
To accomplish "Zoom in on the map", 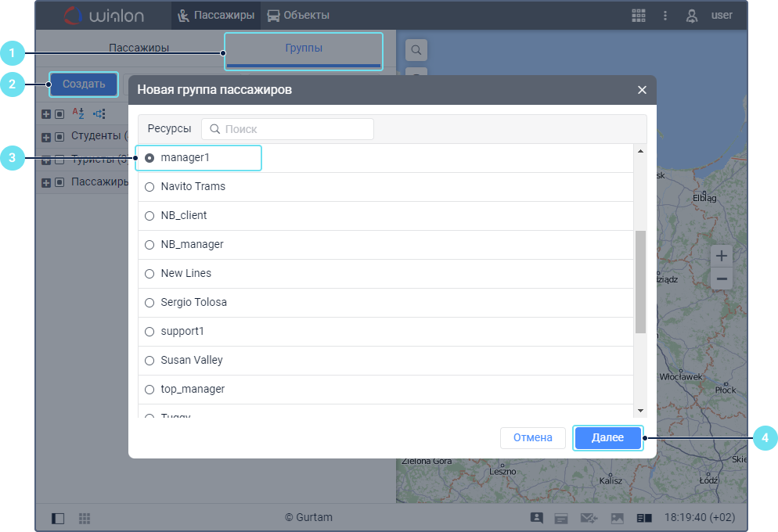I will (x=722, y=256).
